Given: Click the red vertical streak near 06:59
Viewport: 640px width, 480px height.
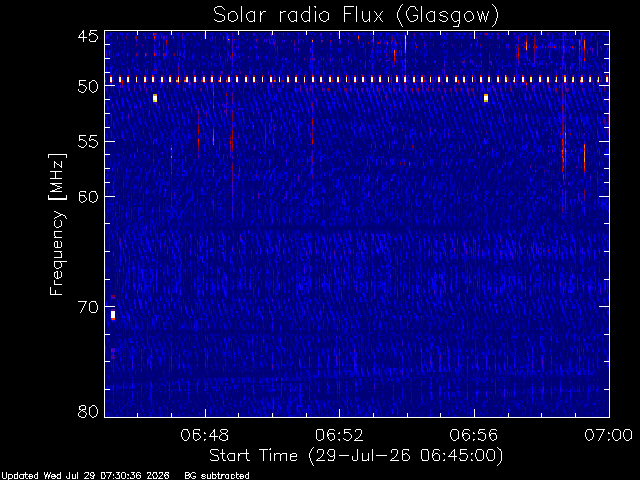Looking at the screenshot, I should click(564, 151).
